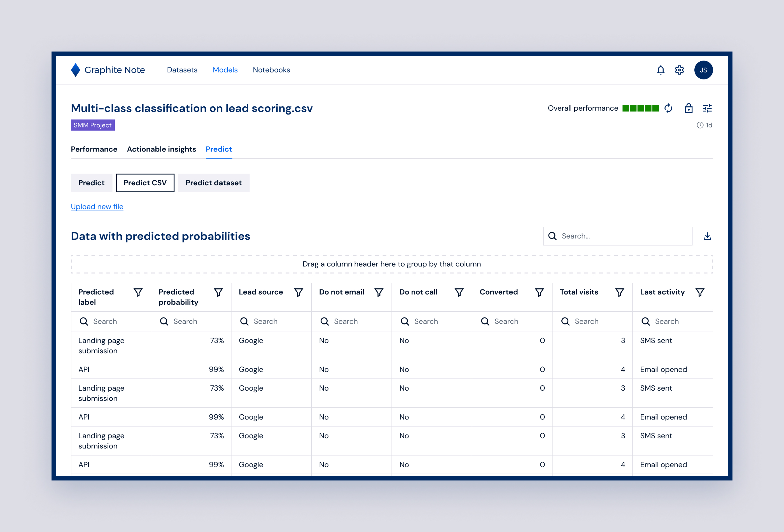The image size is (784, 532).
Task: Click the Total visits column header
Action: click(579, 292)
